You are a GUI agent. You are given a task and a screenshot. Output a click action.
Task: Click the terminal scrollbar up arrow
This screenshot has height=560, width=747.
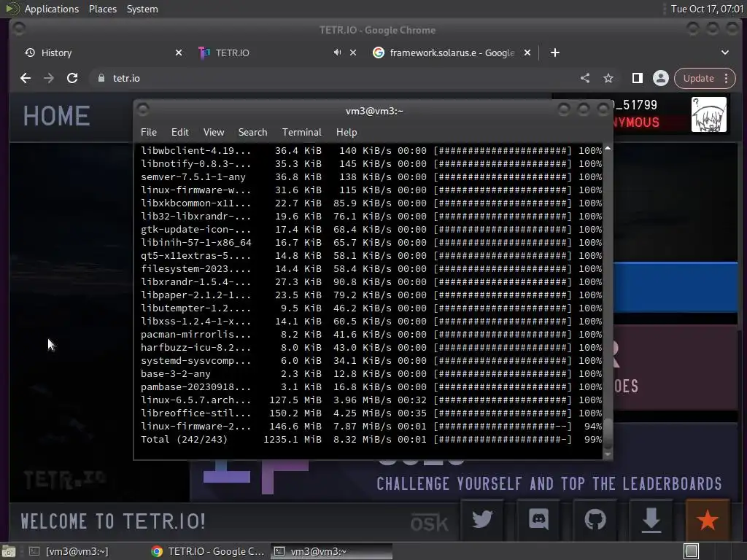pos(608,148)
